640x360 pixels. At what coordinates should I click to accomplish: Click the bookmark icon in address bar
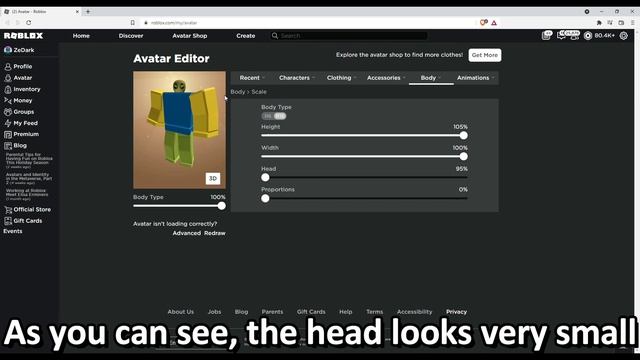pos(133,23)
